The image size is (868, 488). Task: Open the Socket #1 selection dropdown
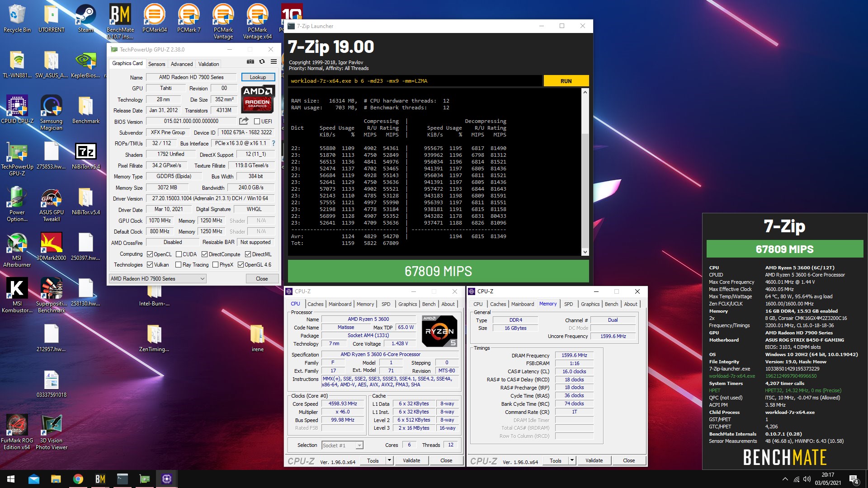[342, 446]
